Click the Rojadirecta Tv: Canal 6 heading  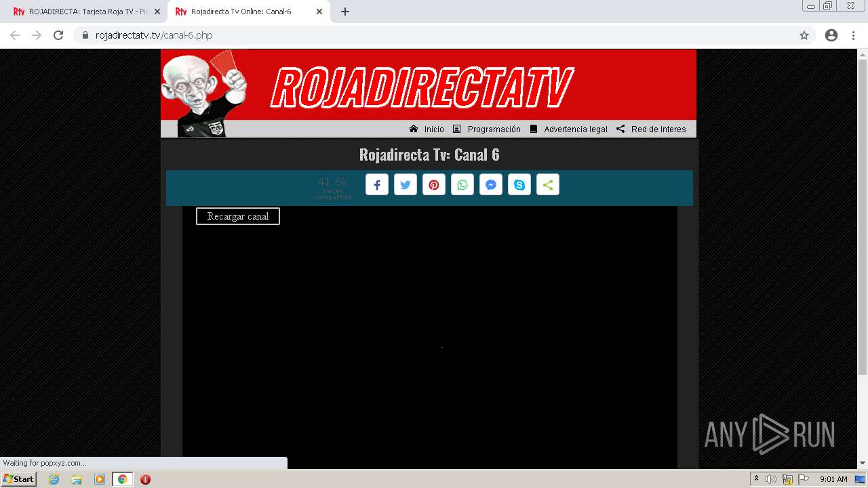429,155
